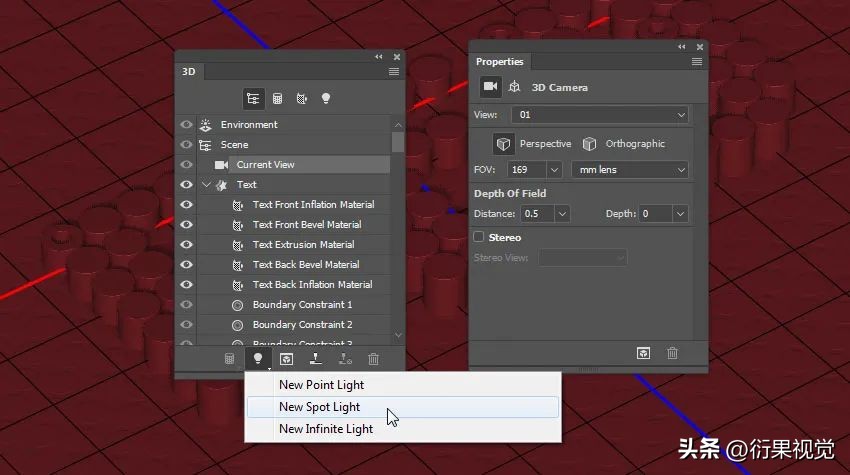Select the 3D panel tab
850x475 pixels.
pos(189,72)
